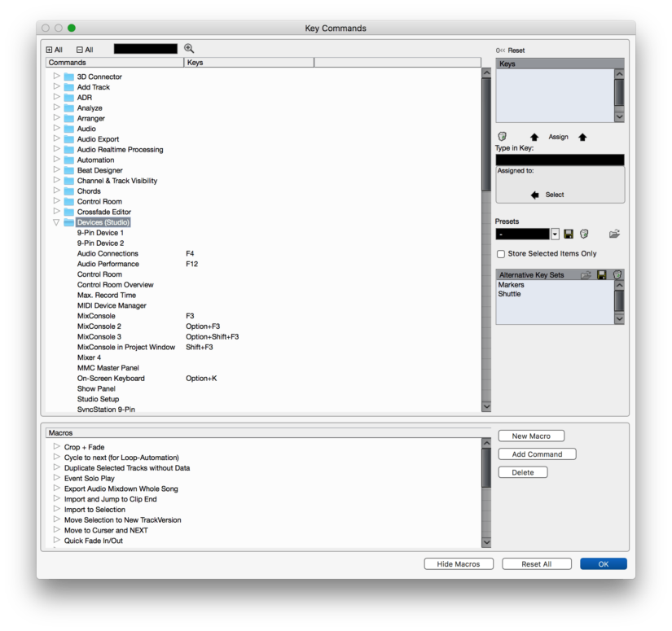Click the New Macro button
672x631 pixels.
(531, 436)
